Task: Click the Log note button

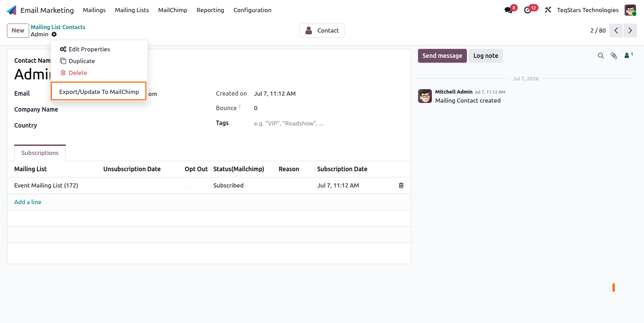Action: tap(486, 56)
